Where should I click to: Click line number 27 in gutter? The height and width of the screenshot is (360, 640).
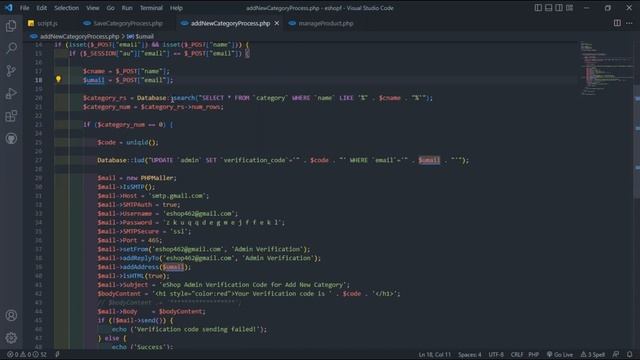38,160
